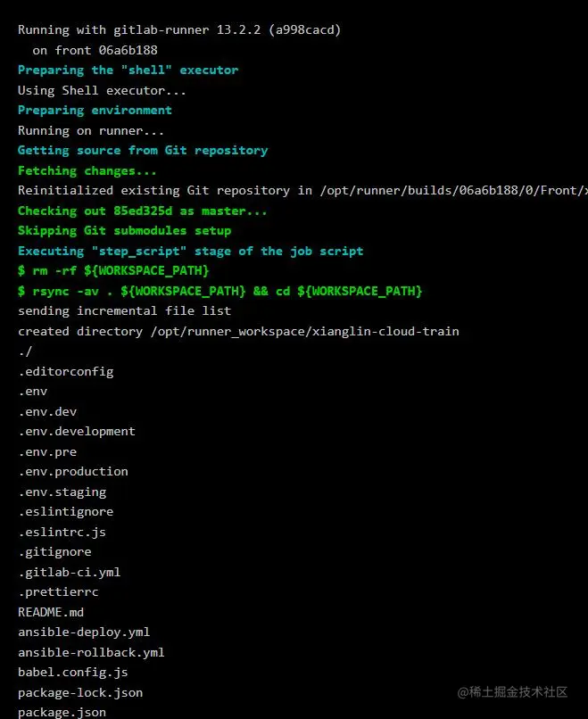Viewport: 588px width, 719px height.
Task: Click the 'created directory /opt/runner_workspace' line
Action: click(x=238, y=332)
